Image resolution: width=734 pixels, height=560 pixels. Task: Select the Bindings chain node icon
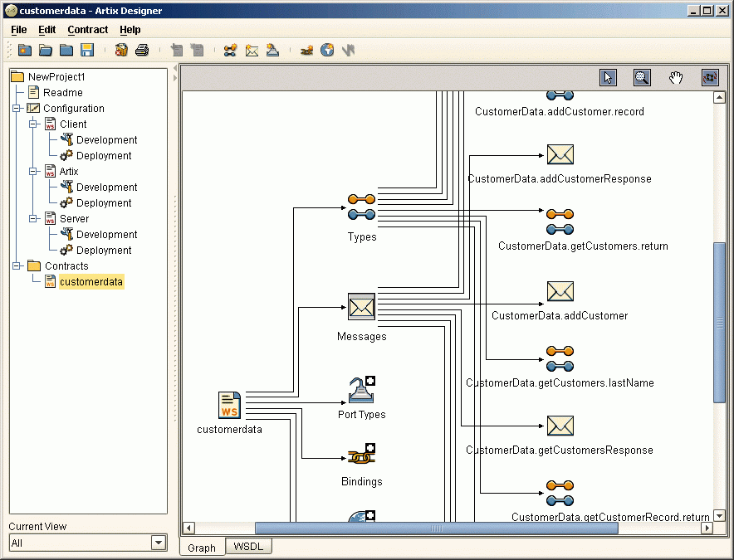click(x=361, y=456)
